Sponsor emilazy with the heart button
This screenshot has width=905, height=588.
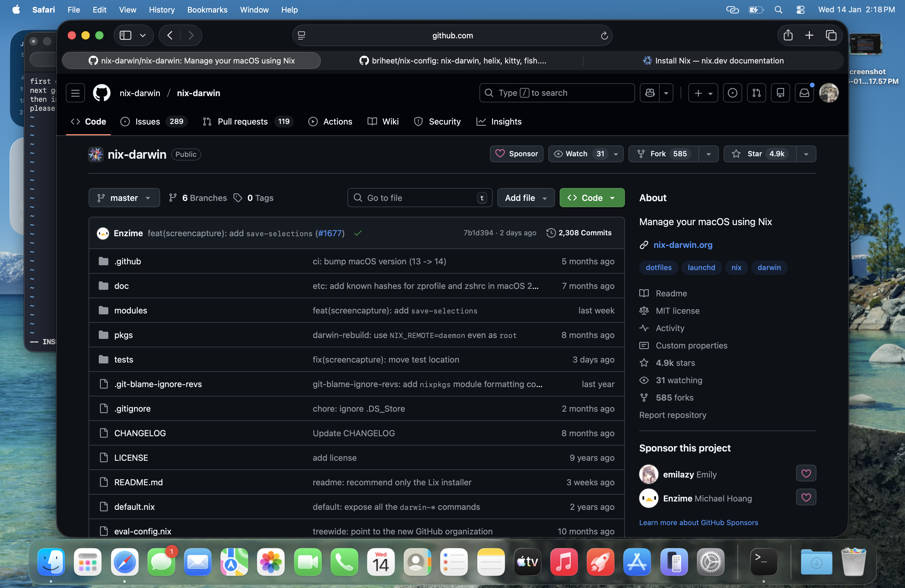[806, 474]
